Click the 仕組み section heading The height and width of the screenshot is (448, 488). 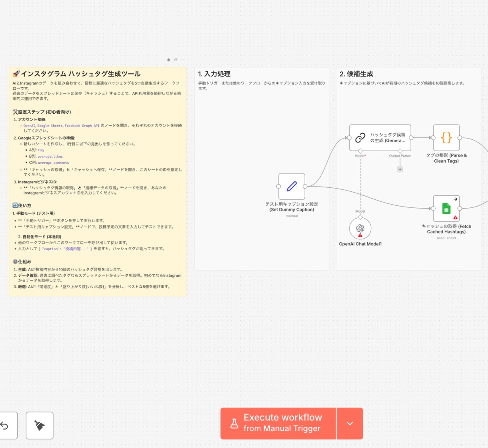point(22,261)
